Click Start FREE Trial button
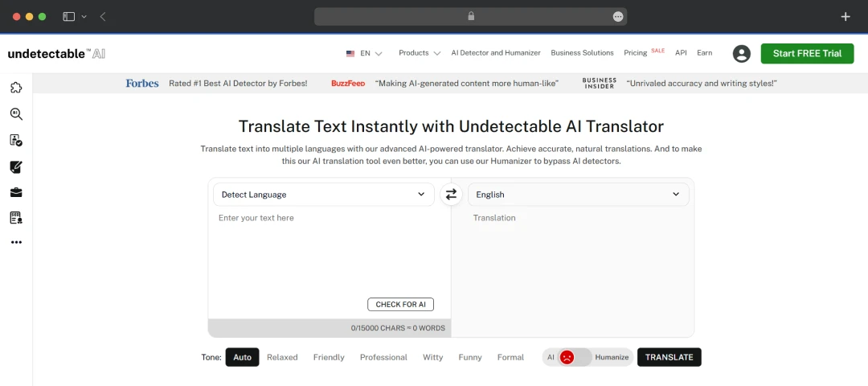 (807, 53)
